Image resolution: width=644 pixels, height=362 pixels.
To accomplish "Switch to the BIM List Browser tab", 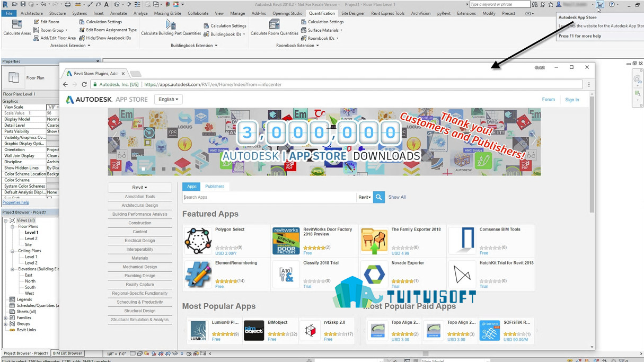I will pos(67,354).
